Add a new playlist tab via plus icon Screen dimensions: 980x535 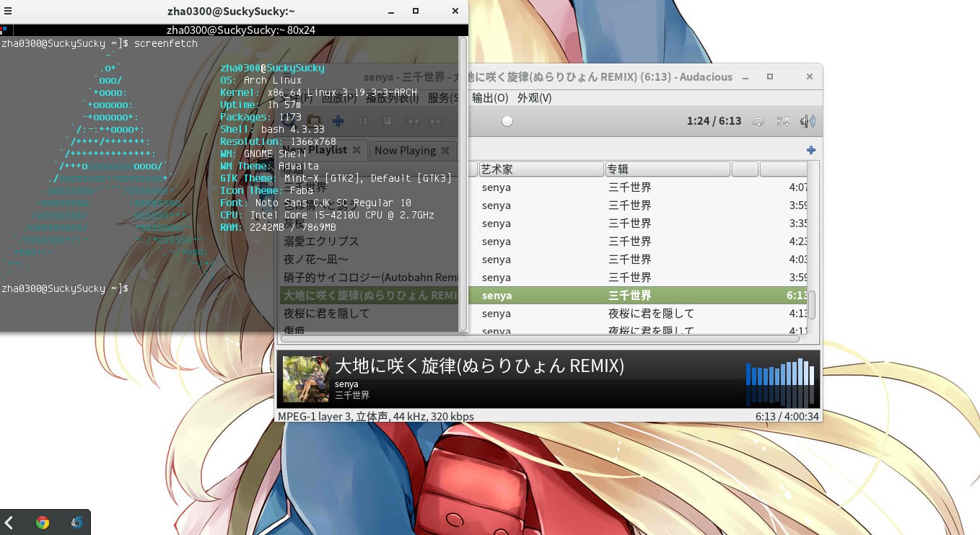click(811, 150)
